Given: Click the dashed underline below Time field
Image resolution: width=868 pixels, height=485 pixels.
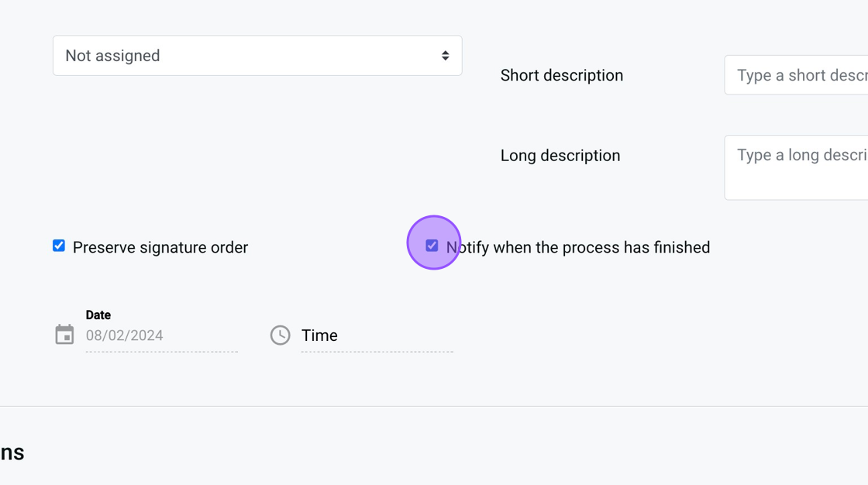Looking at the screenshot, I should click(377, 352).
